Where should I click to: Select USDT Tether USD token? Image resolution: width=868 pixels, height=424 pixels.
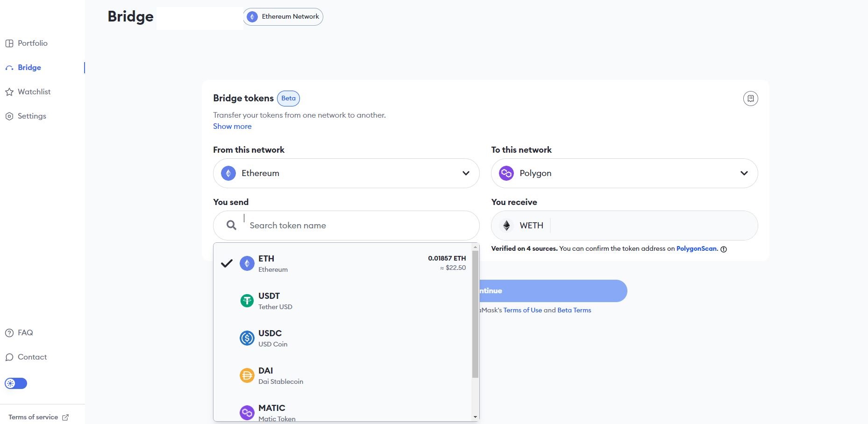click(x=342, y=301)
